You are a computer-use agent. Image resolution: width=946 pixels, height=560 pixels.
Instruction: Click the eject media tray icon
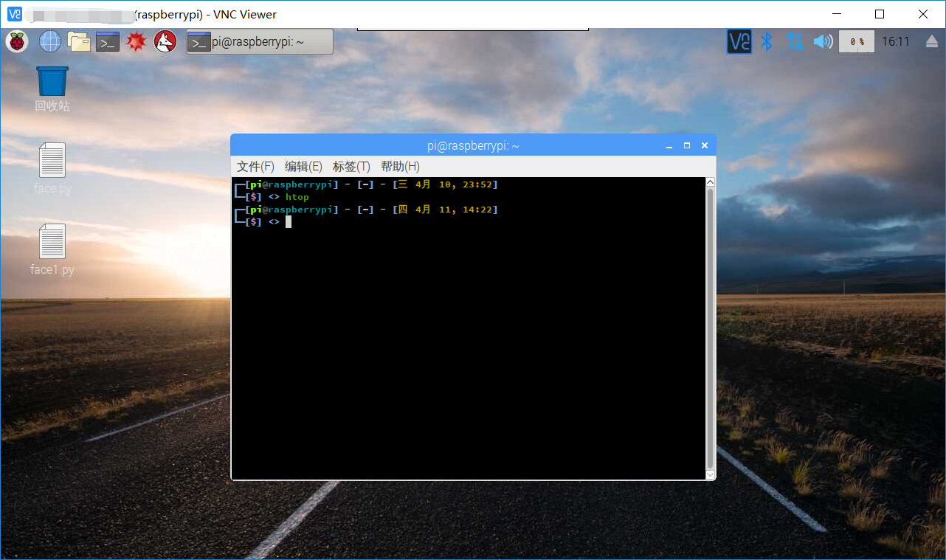point(932,42)
